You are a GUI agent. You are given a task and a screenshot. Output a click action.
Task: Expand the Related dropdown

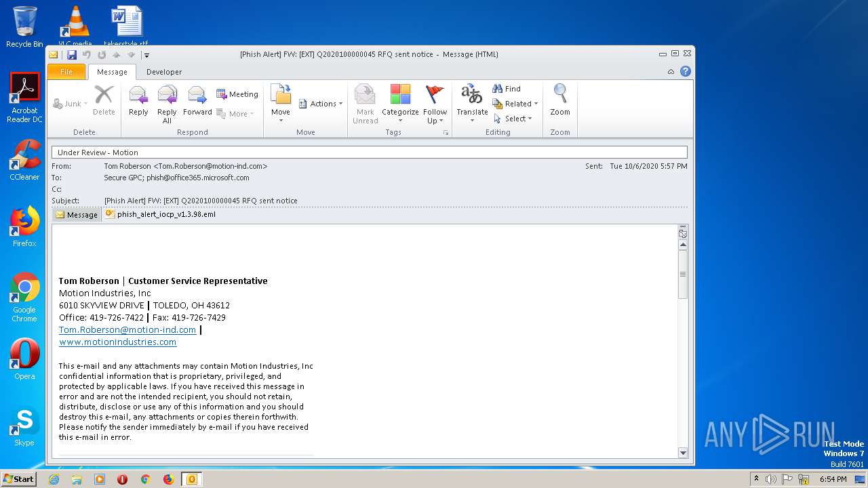[x=515, y=104]
